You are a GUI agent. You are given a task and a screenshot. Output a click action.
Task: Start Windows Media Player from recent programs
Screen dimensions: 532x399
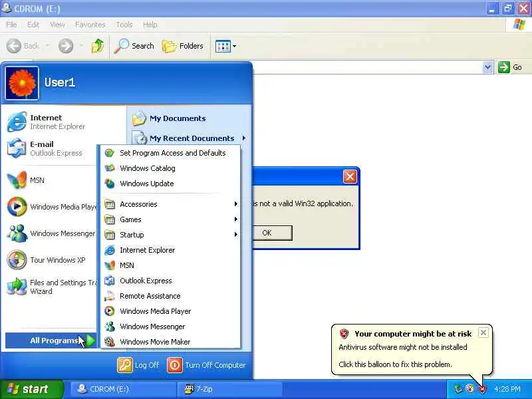pos(51,206)
